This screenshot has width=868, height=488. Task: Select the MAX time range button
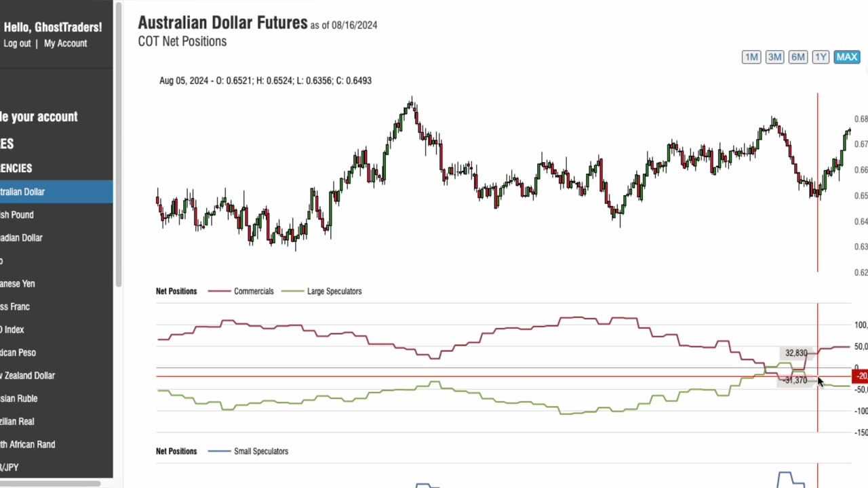847,57
